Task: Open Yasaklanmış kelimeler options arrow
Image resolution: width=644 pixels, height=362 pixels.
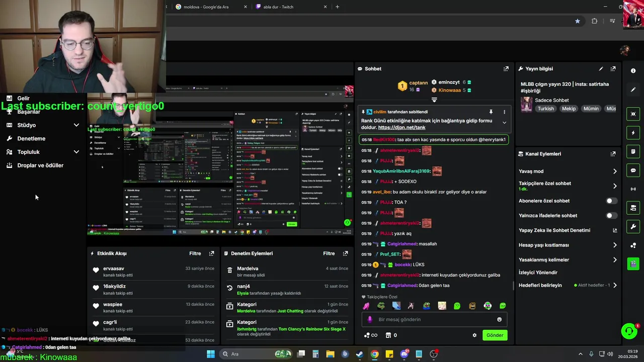Action: pos(614,260)
